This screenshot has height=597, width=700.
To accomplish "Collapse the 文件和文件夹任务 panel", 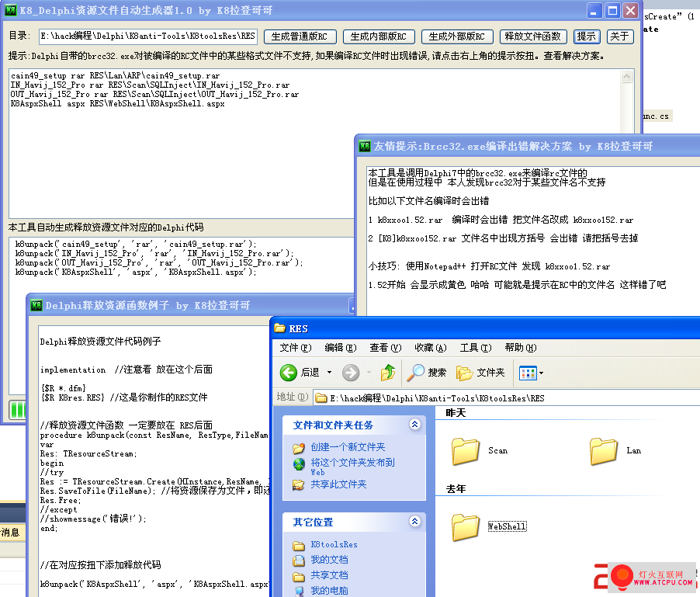I will (x=414, y=424).
